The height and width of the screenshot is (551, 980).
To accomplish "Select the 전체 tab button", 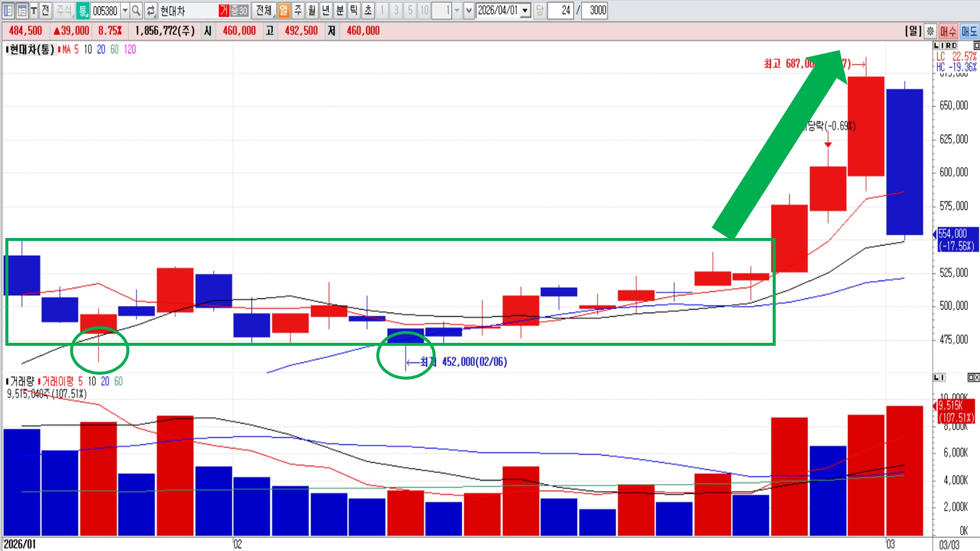I will [264, 10].
